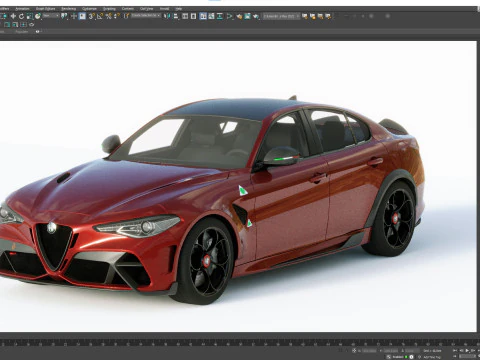480x360 pixels.
Task: Click the first icon right of the project path dropdown
Action: 304,16
